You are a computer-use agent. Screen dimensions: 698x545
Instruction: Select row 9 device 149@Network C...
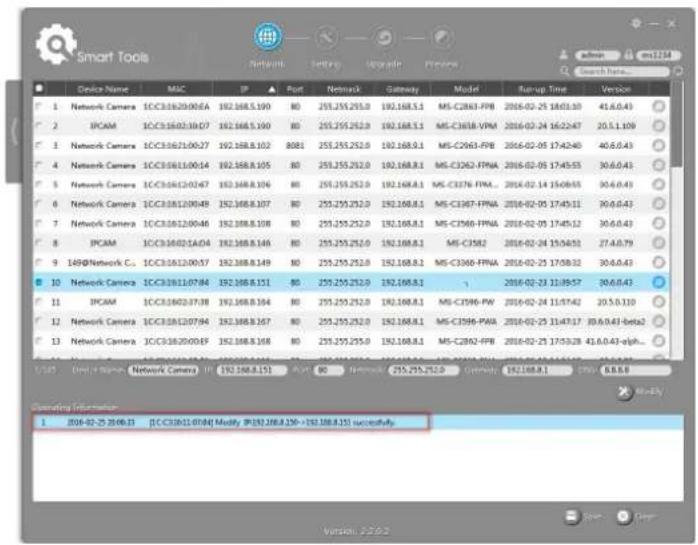coord(350,263)
